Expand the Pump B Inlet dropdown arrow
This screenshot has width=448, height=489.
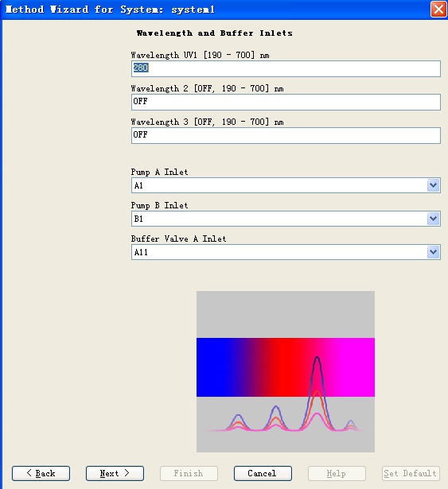433,219
